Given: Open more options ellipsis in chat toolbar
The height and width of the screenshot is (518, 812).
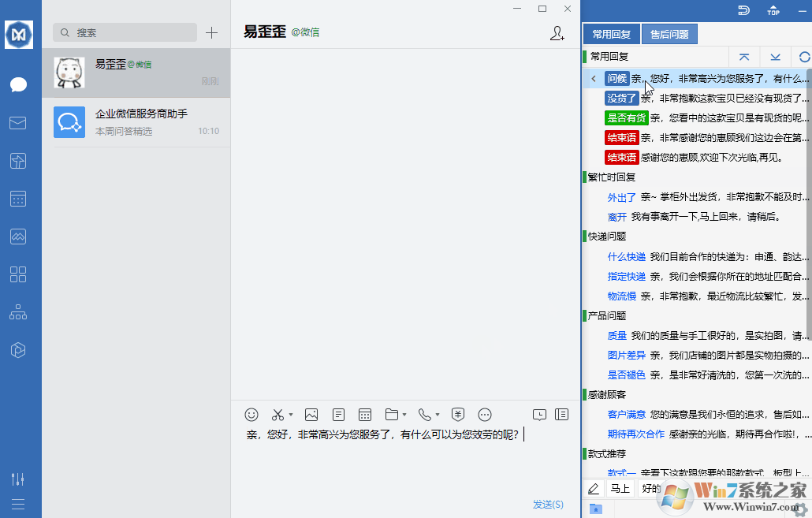Looking at the screenshot, I should click(485, 415).
